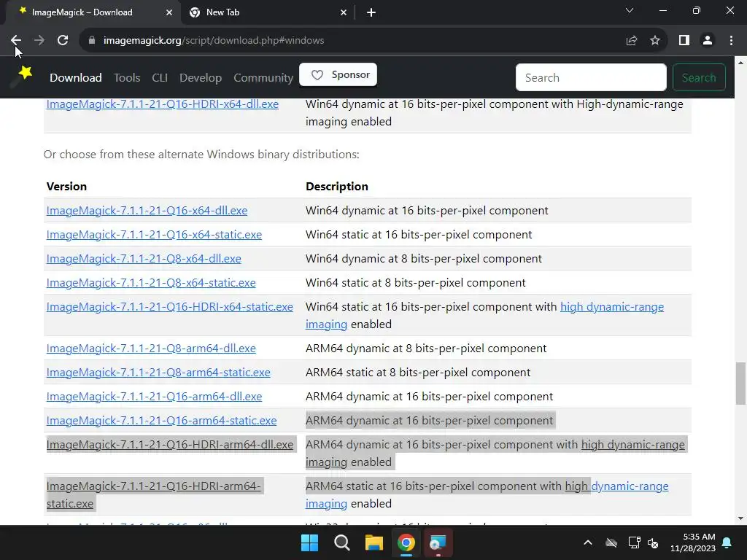Open notifications via the bell icon
The image size is (747, 560).
point(727,542)
